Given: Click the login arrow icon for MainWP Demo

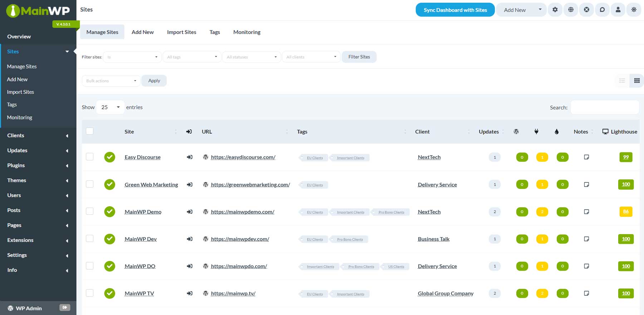Looking at the screenshot, I should tap(190, 212).
